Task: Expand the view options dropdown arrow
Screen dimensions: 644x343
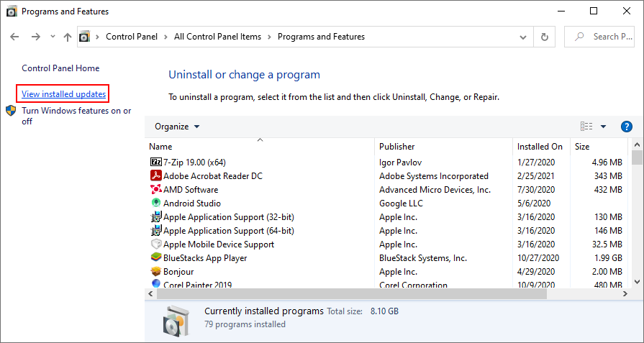Action: [604, 127]
